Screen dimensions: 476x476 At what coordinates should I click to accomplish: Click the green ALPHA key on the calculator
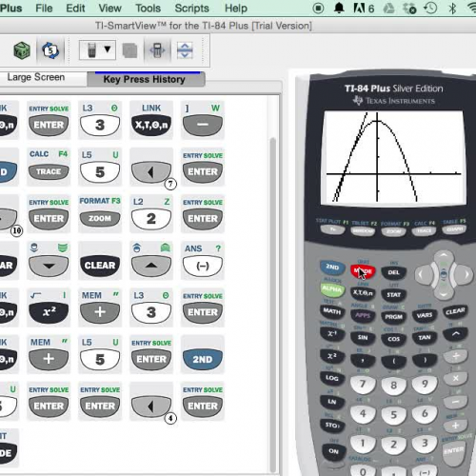332,288
